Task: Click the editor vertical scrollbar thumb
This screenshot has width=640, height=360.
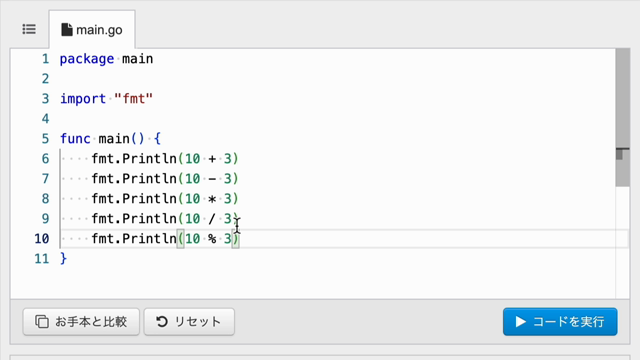Action: pos(622,118)
